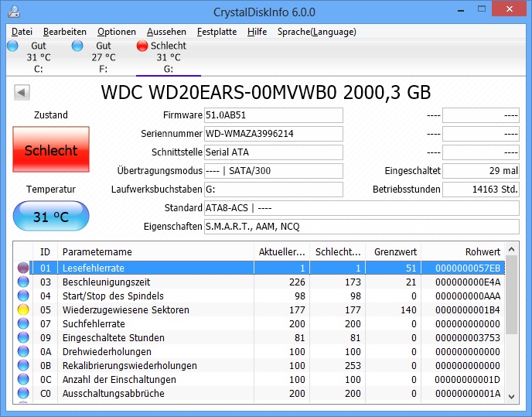Click status icon of Rekalibrierungswiederholungen row
The image size is (532, 417).
pos(23,365)
